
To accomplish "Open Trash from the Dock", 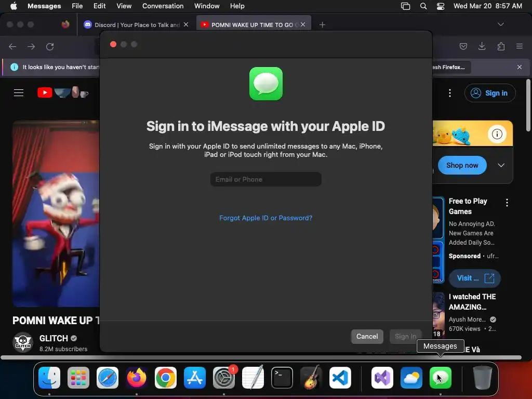I will point(483,378).
